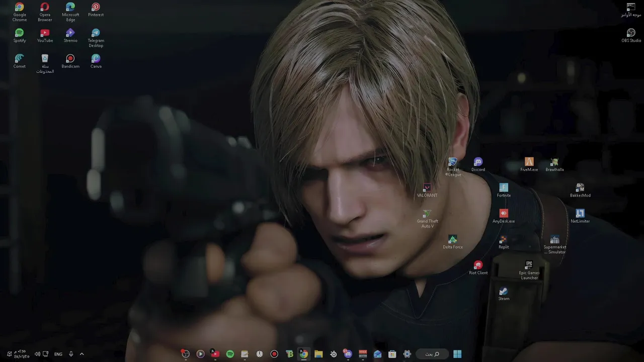Viewport: 644px width, 362px height.
Task: Select the Delta Force desktop shortcut
Action: 453,242
